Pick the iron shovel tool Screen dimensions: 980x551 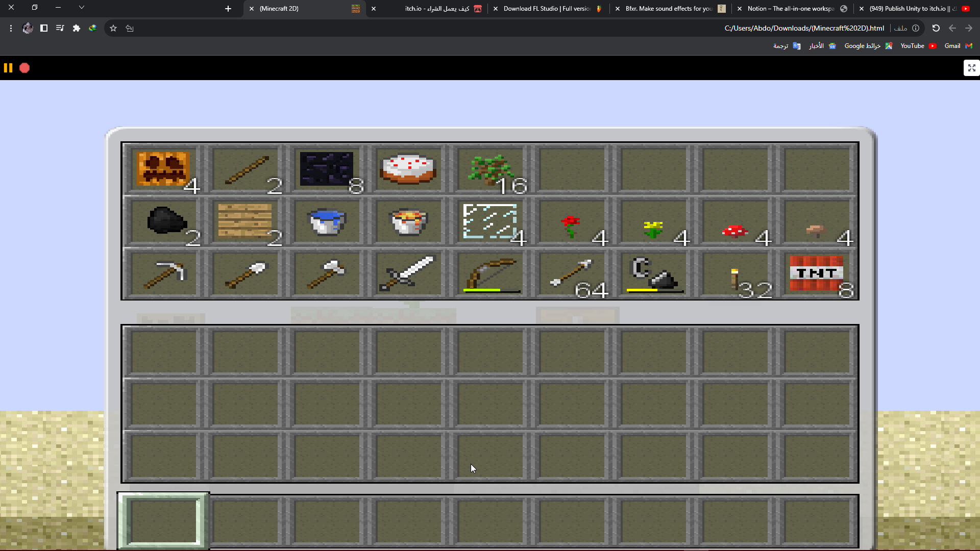(x=246, y=274)
